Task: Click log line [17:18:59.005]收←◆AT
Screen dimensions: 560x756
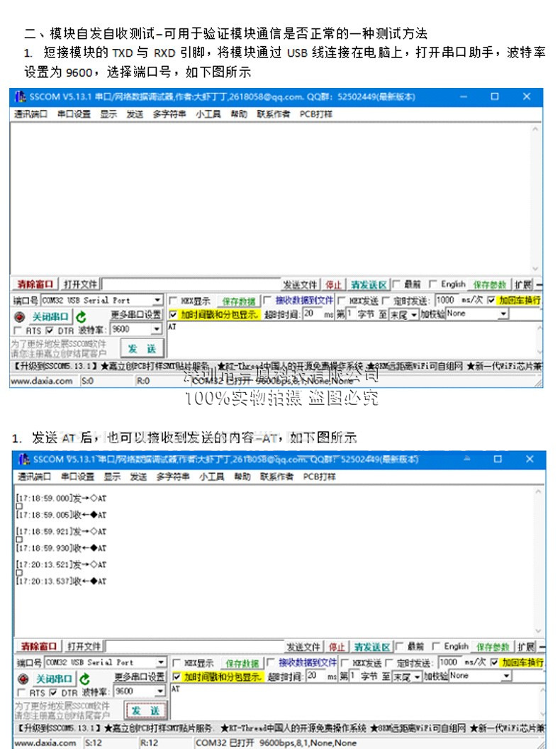Action: pos(61,515)
